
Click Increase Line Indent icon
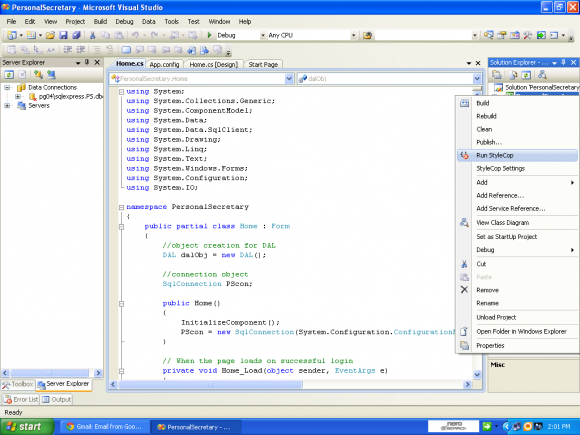pos(81,49)
